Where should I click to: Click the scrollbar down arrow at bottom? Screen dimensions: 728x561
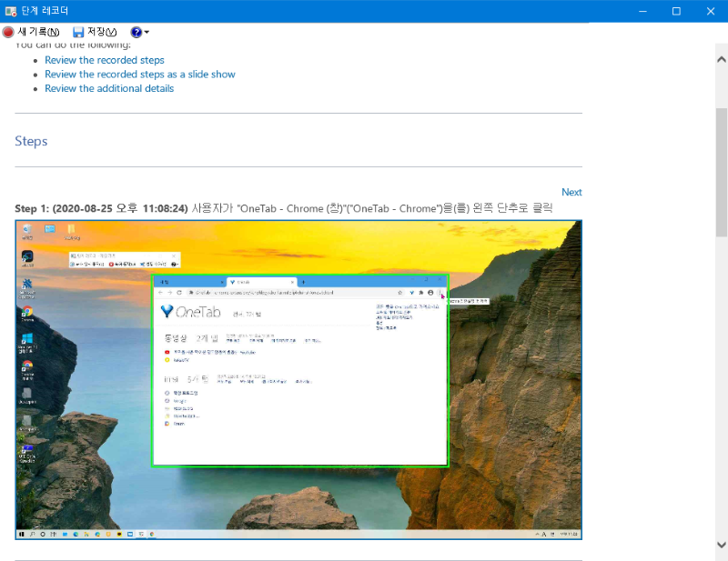721,545
